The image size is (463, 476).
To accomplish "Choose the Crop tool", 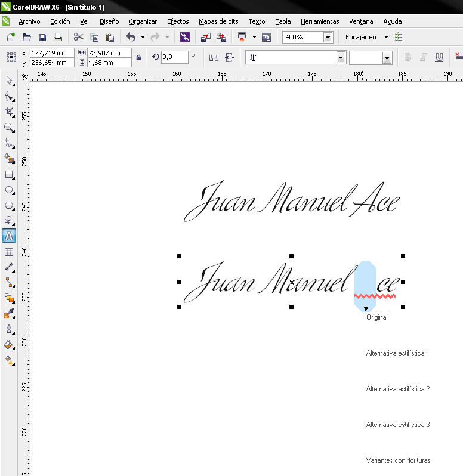I will coord(9,112).
